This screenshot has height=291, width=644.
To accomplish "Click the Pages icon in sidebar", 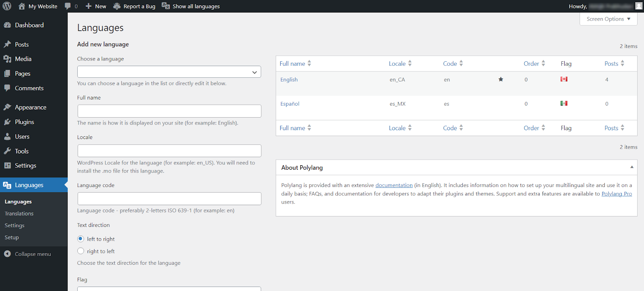I will click(x=7, y=73).
